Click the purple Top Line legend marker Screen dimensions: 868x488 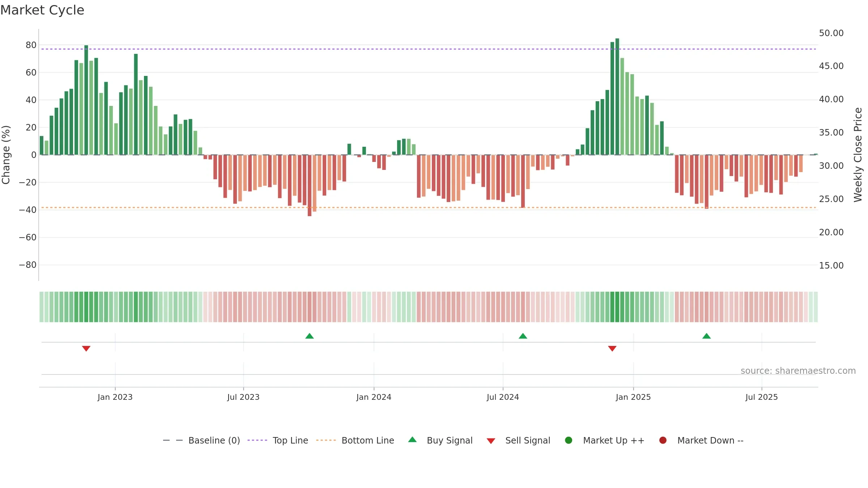[258, 440]
